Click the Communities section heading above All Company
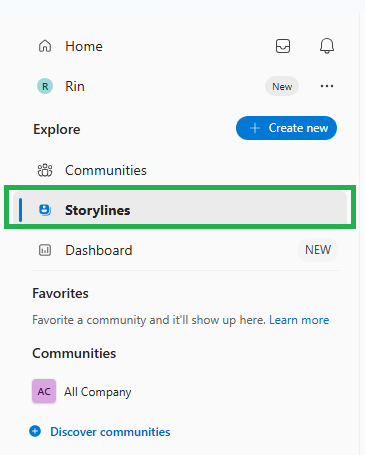Screen dimensions: 365x455 [74, 353]
